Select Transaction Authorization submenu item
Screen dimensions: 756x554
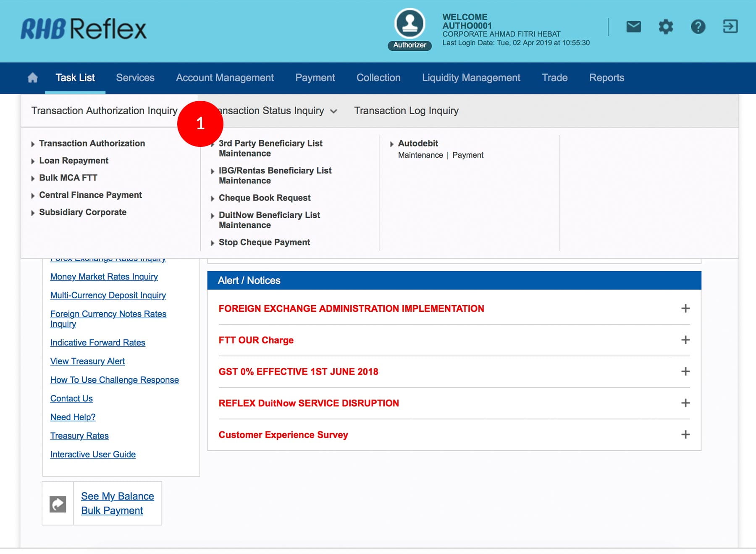click(x=92, y=144)
